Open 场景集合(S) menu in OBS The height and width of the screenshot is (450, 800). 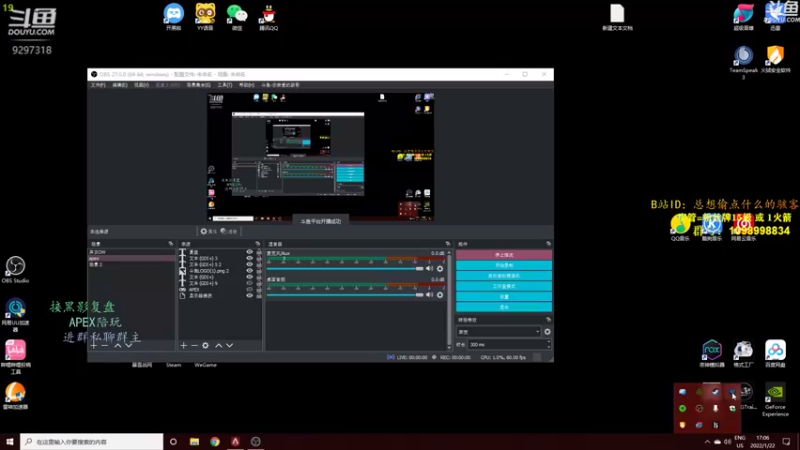198,85
